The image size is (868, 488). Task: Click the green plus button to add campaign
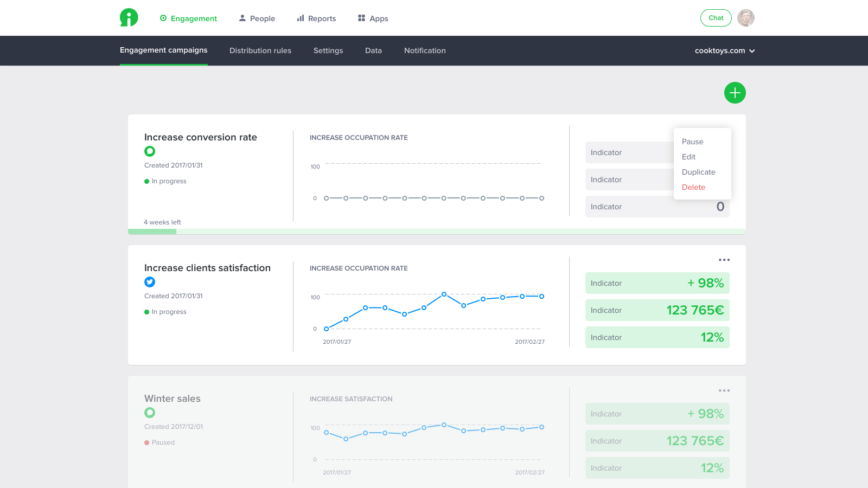(x=735, y=93)
